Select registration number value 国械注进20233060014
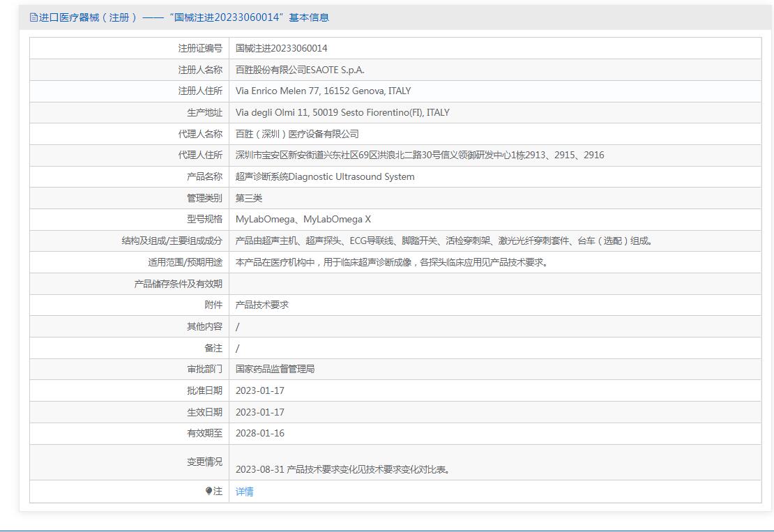Image resolution: width=774 pixels, height=532 pixels. 282,48
